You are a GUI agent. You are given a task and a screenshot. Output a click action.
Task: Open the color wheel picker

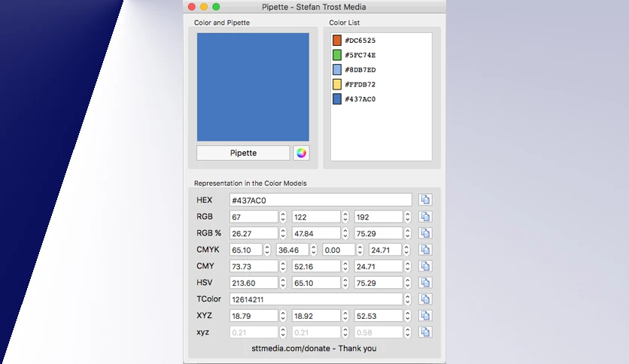[301, 153]
